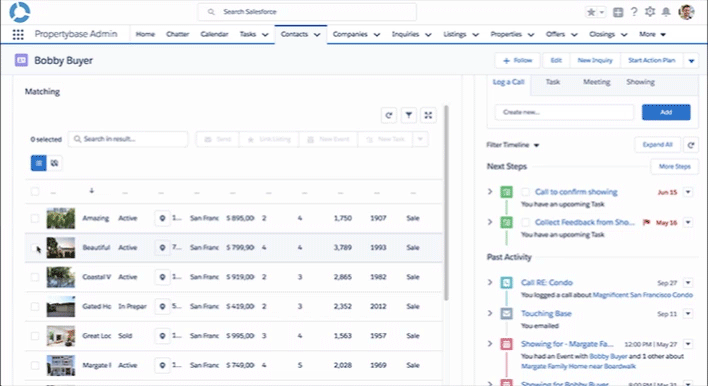
Task: Check the Great Loc listing row
Action: 35,336
